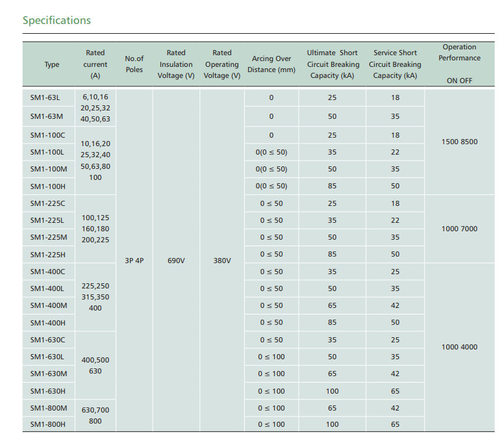
Task: Select operation performance value 1000 4000
Action: (459, 347)
